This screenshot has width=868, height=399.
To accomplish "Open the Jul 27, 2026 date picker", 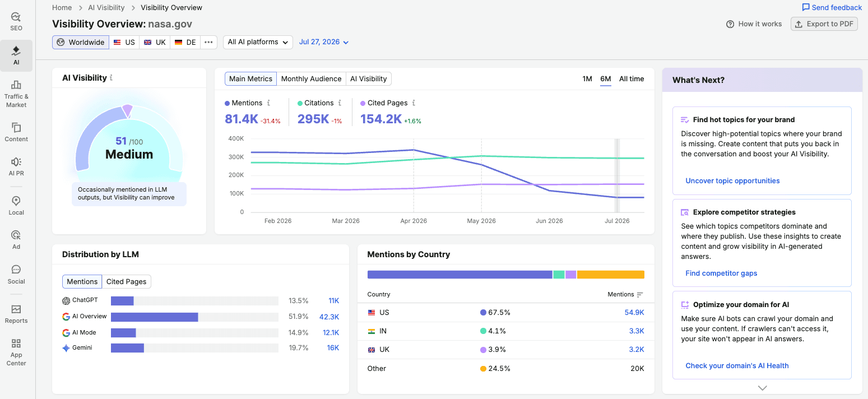I will click(x=324, y=42).
